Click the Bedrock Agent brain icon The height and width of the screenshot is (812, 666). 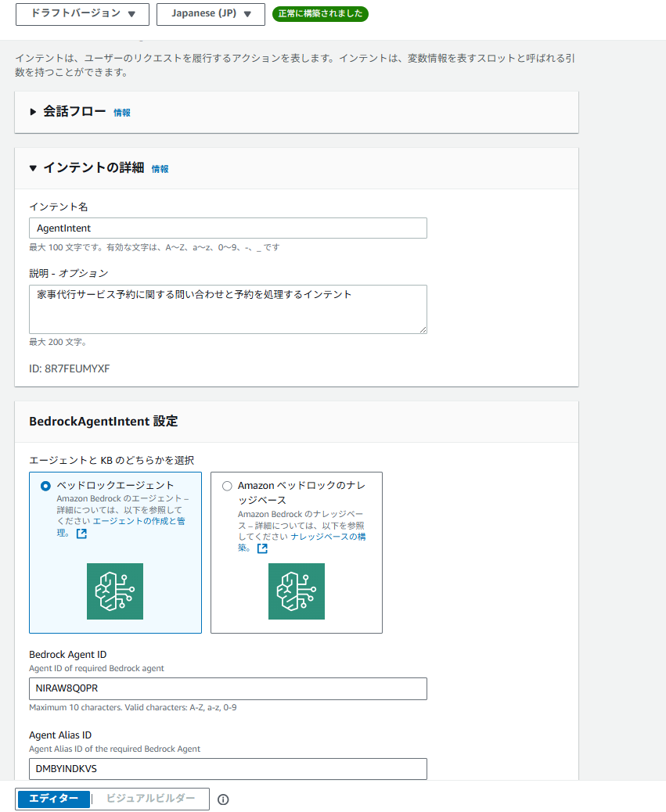[115, 591]
